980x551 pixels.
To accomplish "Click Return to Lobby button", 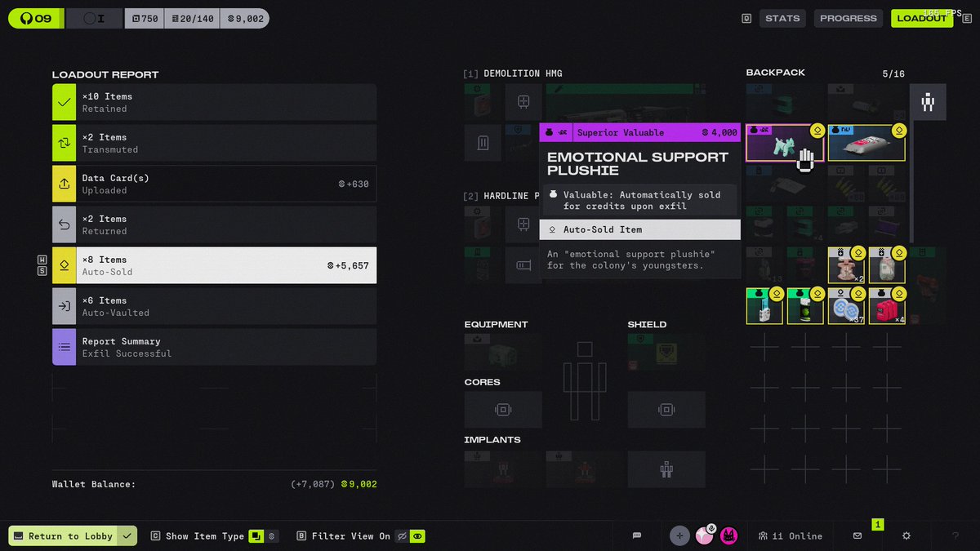I will pyautogui.click(x=63, y=536).
